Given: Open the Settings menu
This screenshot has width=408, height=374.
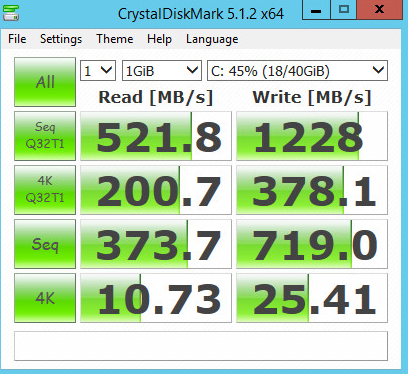Looking at the screenshot, I should [x=61, y=39].
